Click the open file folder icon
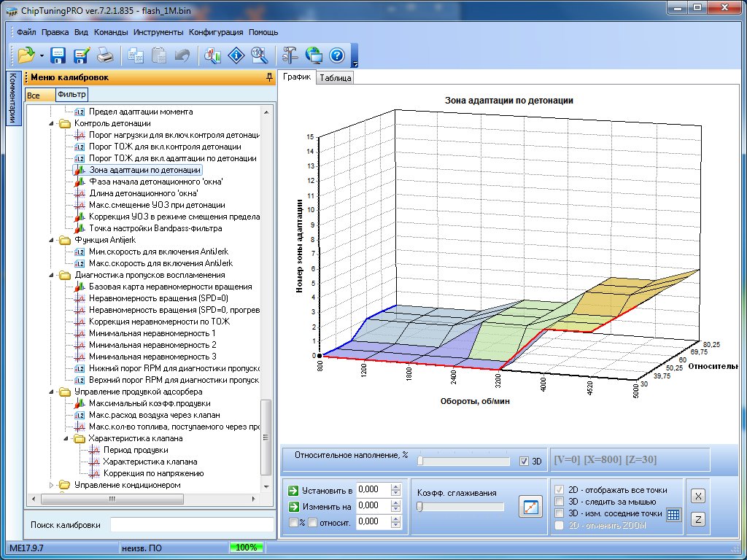The height and width of the screenshot is (560, 747). [x=26, y=55]
